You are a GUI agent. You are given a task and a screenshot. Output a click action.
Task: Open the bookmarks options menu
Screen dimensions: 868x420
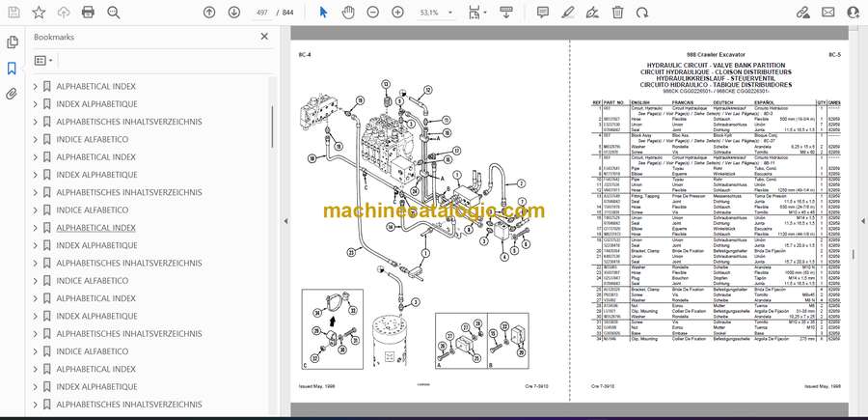[x=43, y=61]
